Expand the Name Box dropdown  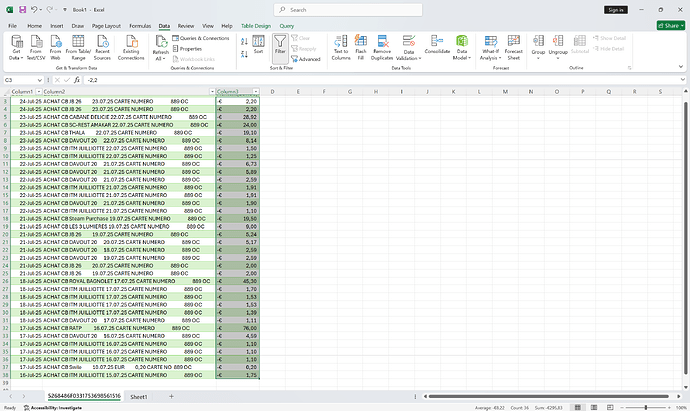click(x=40, y=80)
